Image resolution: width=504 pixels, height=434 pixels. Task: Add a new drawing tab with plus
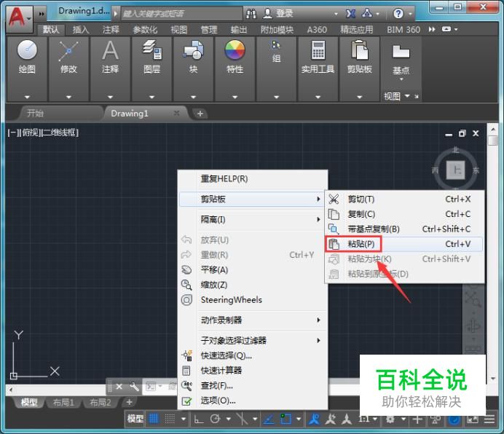(x=200, y=114)
